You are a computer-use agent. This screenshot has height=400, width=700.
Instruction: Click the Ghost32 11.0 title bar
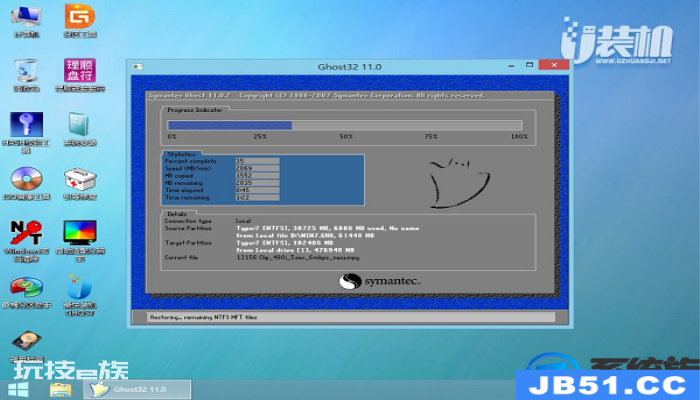pos(350,67)
